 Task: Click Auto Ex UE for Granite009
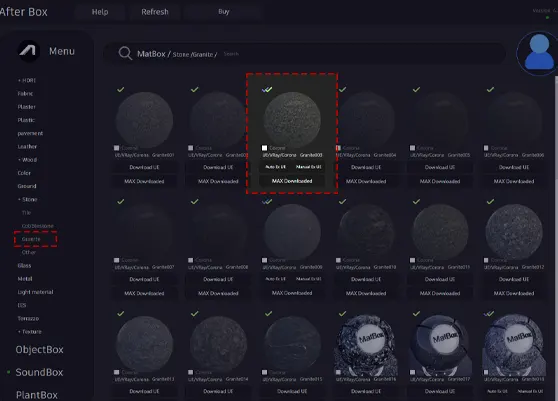tap(275, 279)
